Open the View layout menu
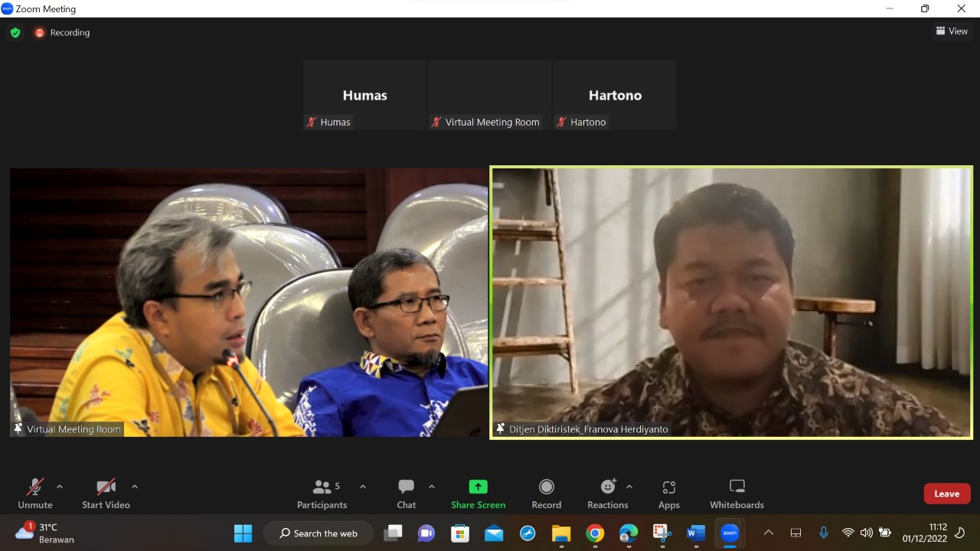 952,31
